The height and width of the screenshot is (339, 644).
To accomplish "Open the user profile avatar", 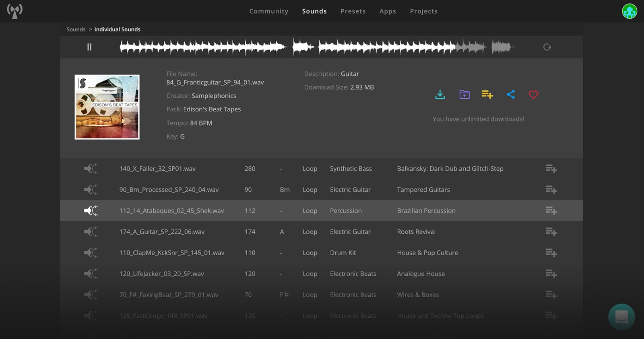I will coord(630,11).
